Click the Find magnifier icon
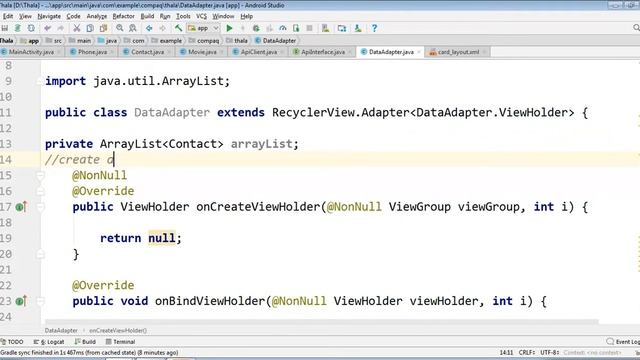This screenshot has height=360, width=640. tap(120, 28)
